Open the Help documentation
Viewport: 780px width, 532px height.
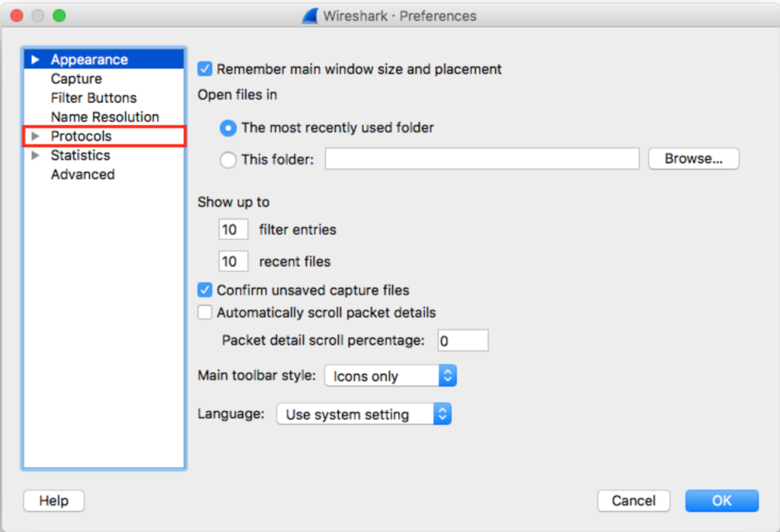[53, 501]
